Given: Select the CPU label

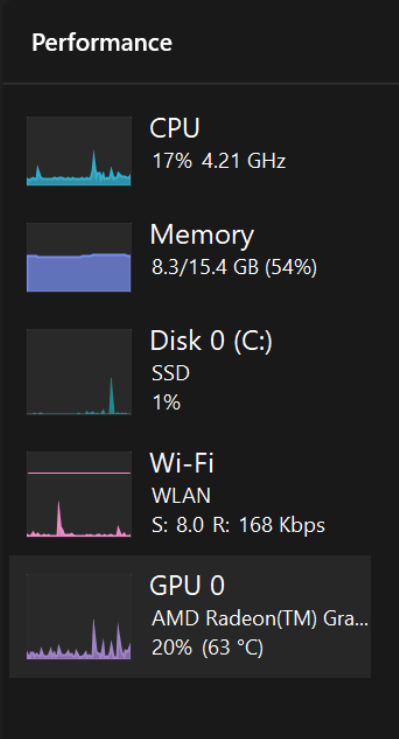Looking at the screenshot, I should point(175,128).
